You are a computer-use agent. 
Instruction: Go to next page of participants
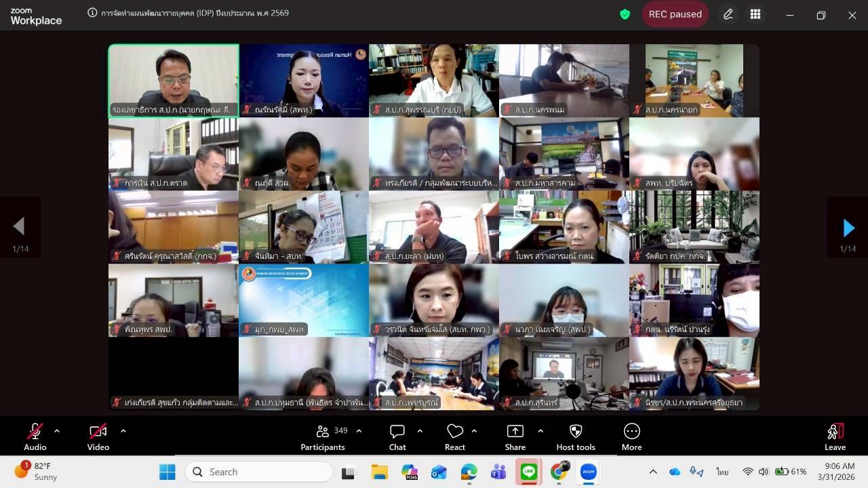[848, 228]
